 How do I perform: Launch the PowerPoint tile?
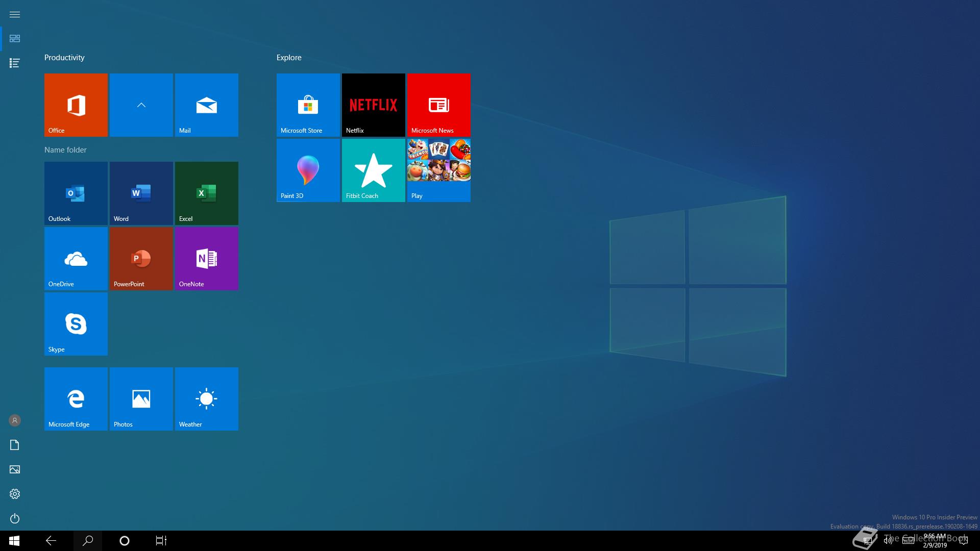(x=141, y=259)
